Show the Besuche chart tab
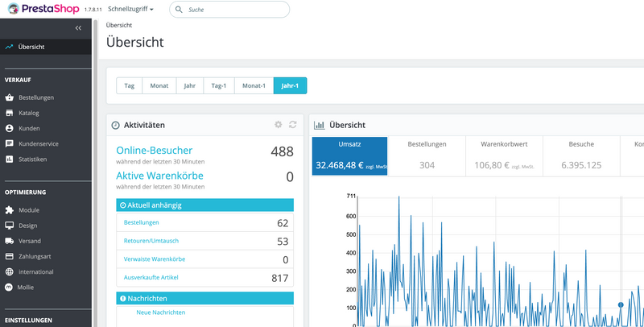The width and height of the screenshot is (644, 327). click(x=580, y=156)
